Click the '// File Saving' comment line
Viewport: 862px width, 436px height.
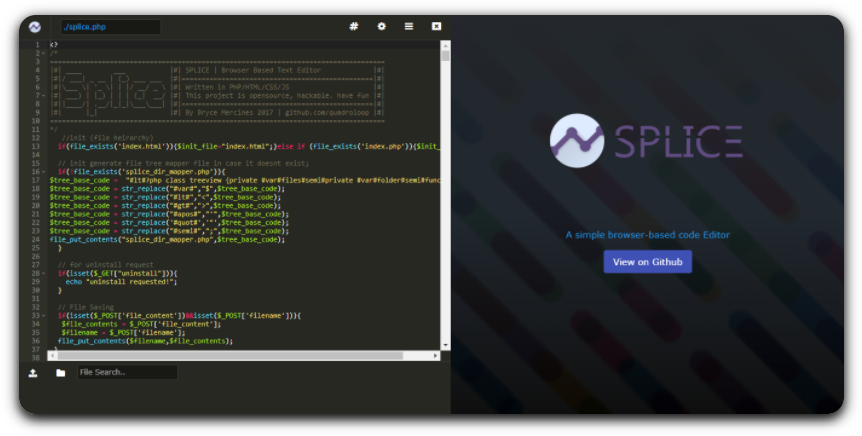86,307
